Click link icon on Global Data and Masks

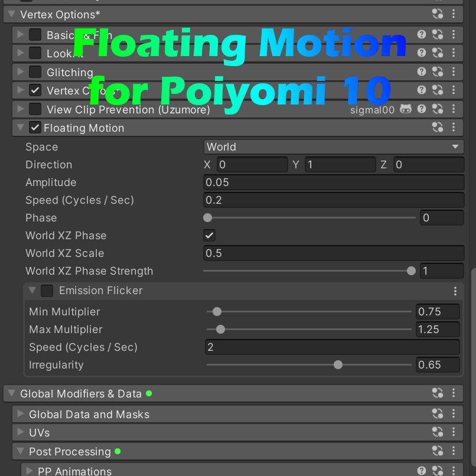click(x=438, y=414)
